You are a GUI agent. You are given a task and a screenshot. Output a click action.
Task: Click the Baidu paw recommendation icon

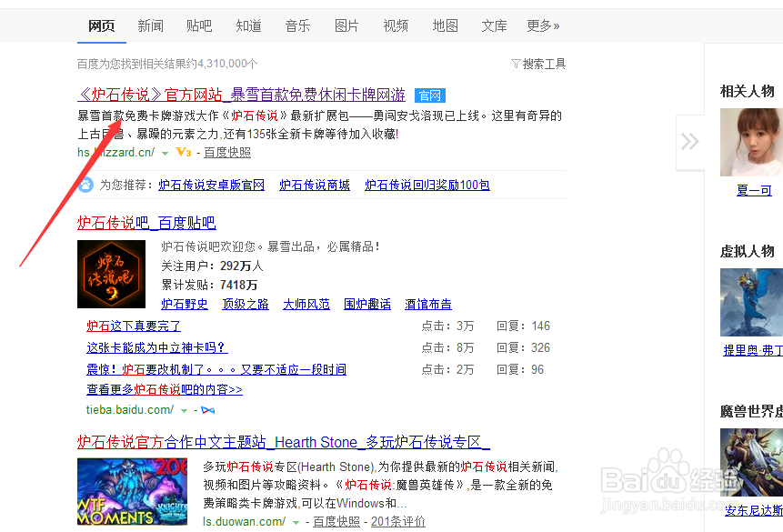tap(85, 185)
